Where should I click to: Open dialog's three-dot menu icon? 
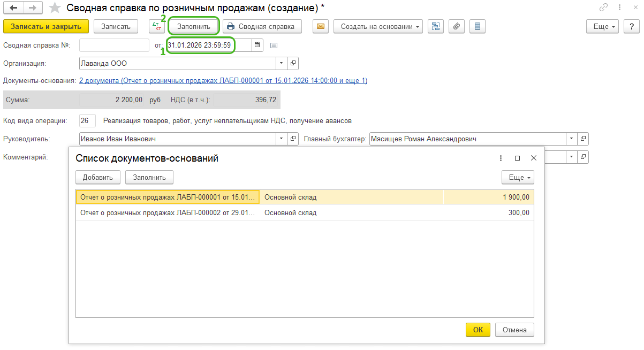click(501, 158)
